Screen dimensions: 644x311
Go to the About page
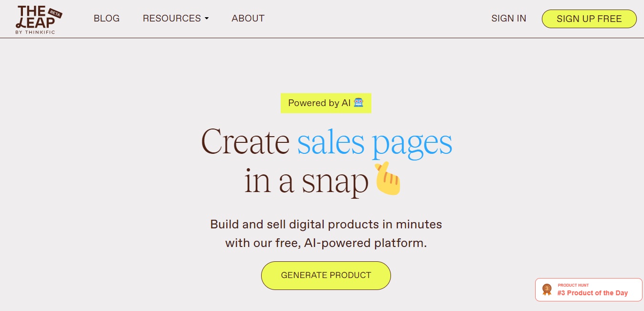pyautogui.click(x=248, y=19)
